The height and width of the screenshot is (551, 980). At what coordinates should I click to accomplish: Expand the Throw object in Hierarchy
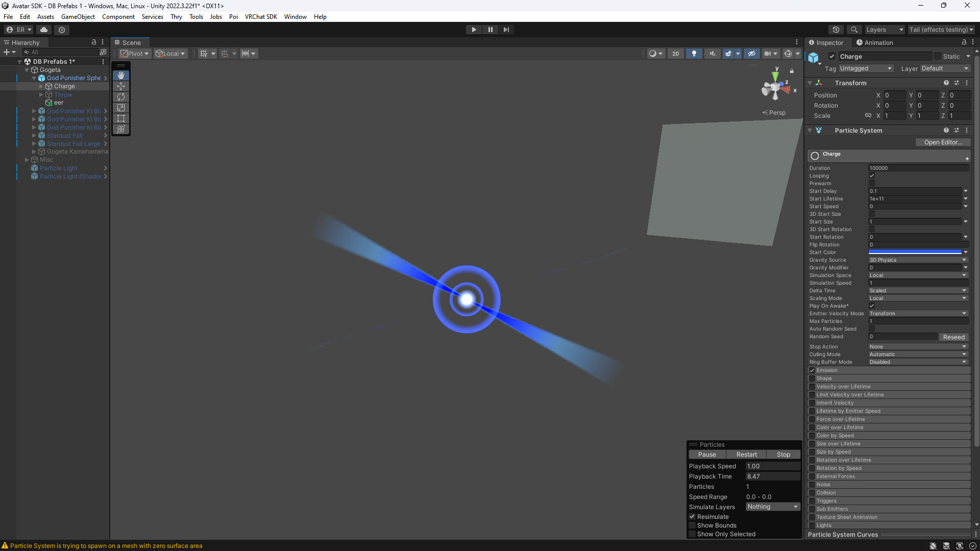(41, 94)
